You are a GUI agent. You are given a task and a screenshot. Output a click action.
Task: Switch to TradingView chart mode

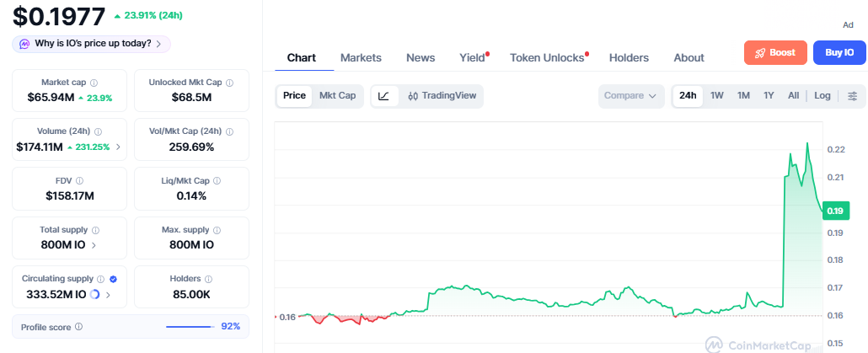tap(442, 96)
